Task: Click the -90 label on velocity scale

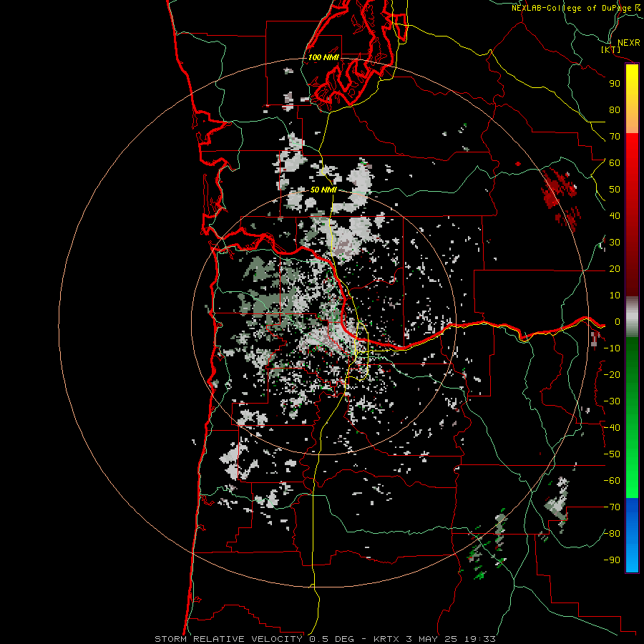Action: click(x=612, y=560)
